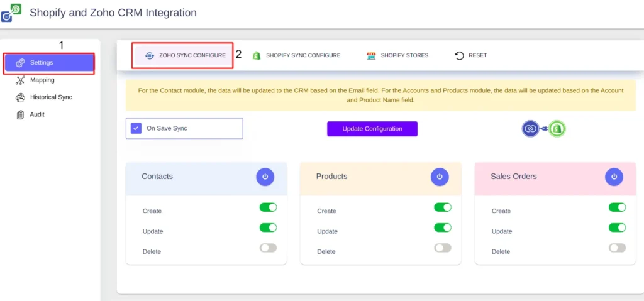Screen dimensions: 644x301
Task: Click the Shopify bag icon in tab bar
Action: point(257,55)
